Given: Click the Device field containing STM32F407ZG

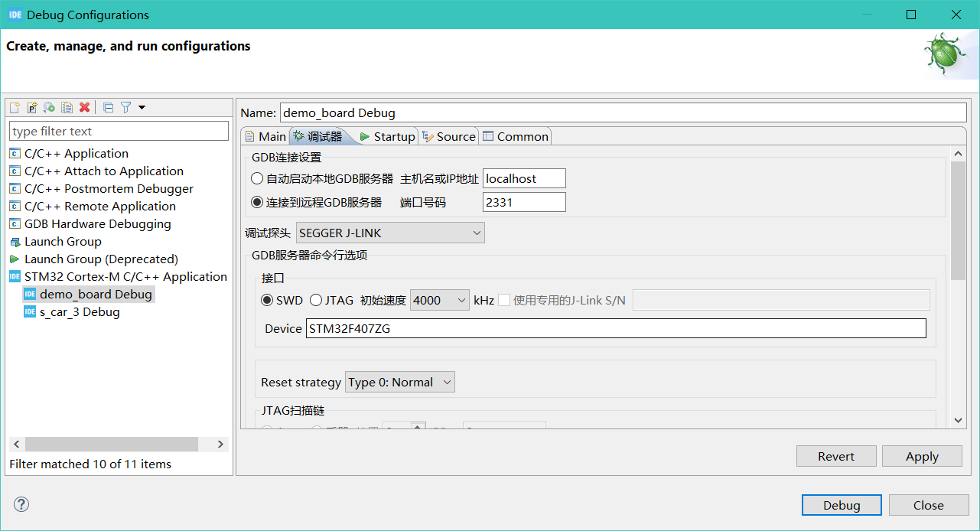Looking at the screenshot, I should [616, 328].
